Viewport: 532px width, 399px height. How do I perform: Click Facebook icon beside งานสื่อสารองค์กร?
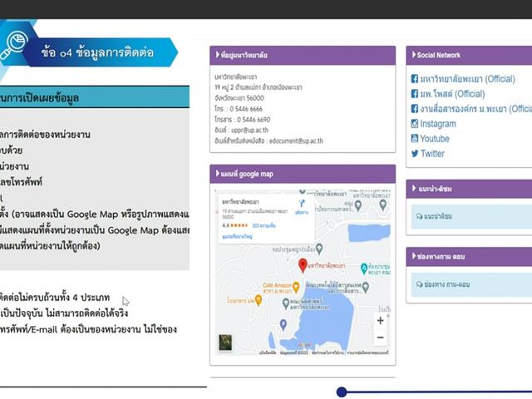click(x=414, y=109)
